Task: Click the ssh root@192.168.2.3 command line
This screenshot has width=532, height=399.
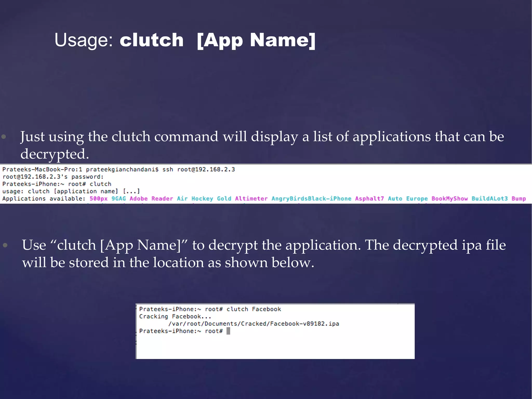Action: [118, 170]
